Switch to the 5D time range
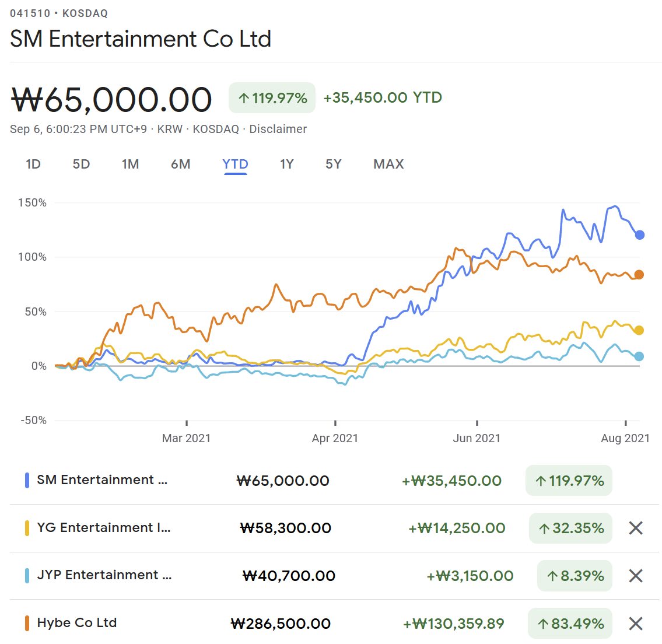This screenshot has height=644, width=662. (81, 164)
